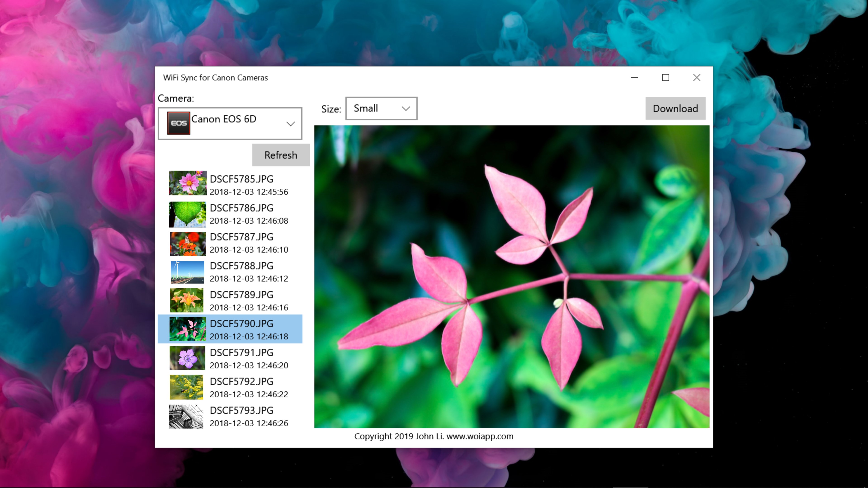Image resolution: width=868 pixels, height=488 pixels.
Task: Pick the wind turbine thumbnail DSCF5788.JPG
Action: pyautogui.click(x=187, y=272)
